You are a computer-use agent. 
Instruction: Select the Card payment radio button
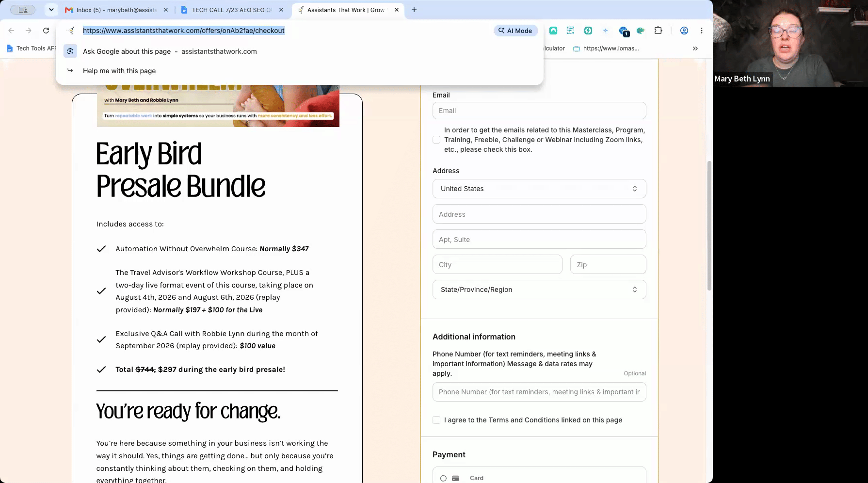coord(443,478)
